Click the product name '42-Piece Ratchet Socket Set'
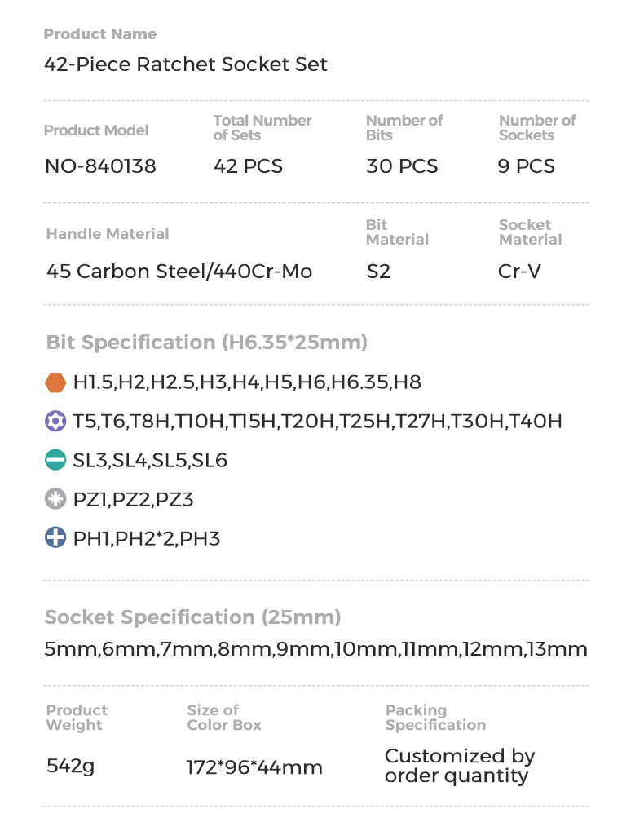Viewport: 644px width, 822px height. pyautogui.click(x=186, y=64)
